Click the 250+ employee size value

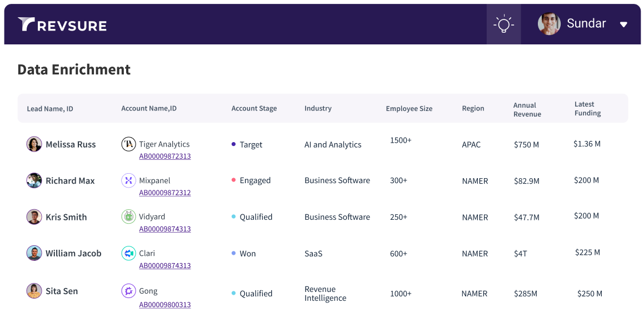pyautogui.click(x=398, y=217)
